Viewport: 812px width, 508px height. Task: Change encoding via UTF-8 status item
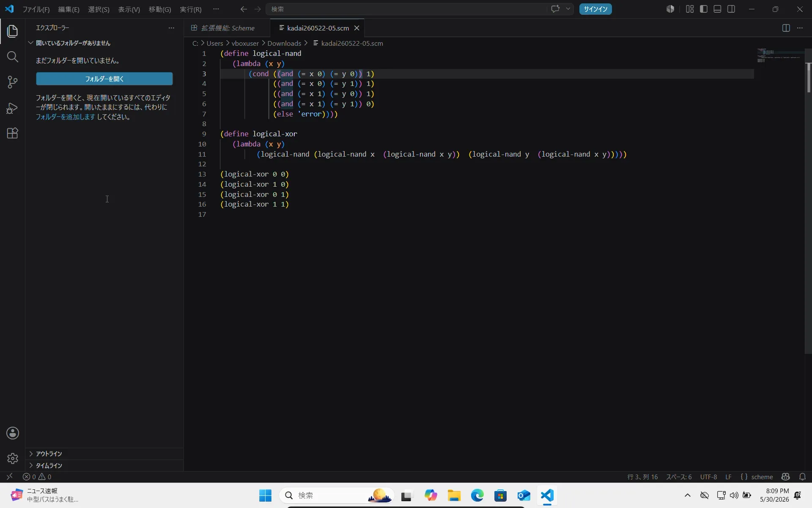click(x=708, y=477)
